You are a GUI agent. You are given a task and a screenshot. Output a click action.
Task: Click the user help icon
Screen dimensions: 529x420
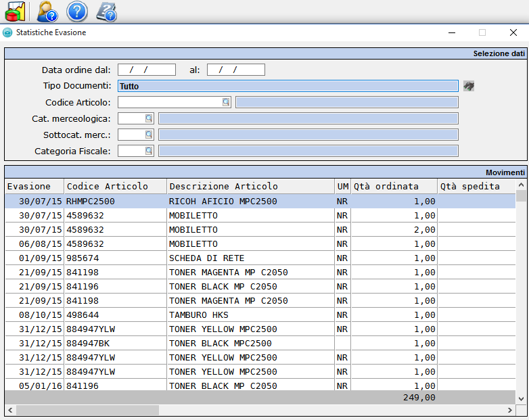[47, 11]
